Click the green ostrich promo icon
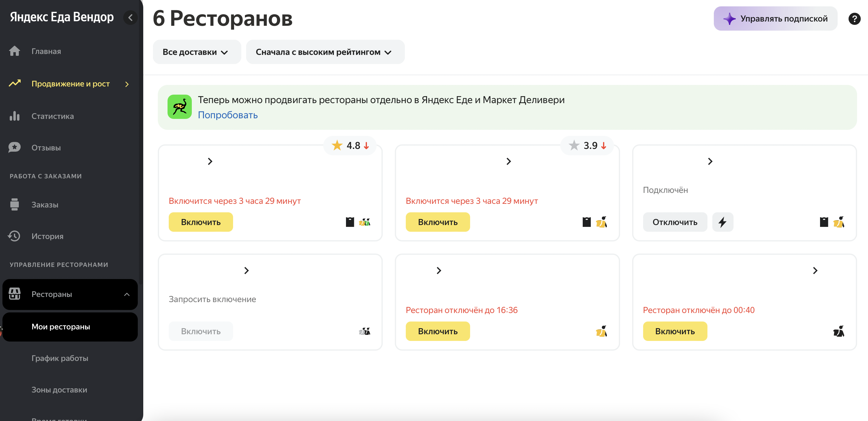Image resolution: width=868 pixels, height=421 pixels. (180, 107)
